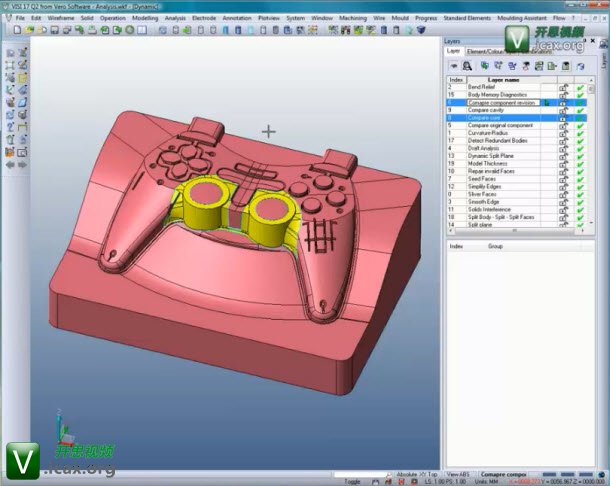Switch to the Element/Colour tab
This screenshot has width=610, height=486.
click(x=484, y=51)
